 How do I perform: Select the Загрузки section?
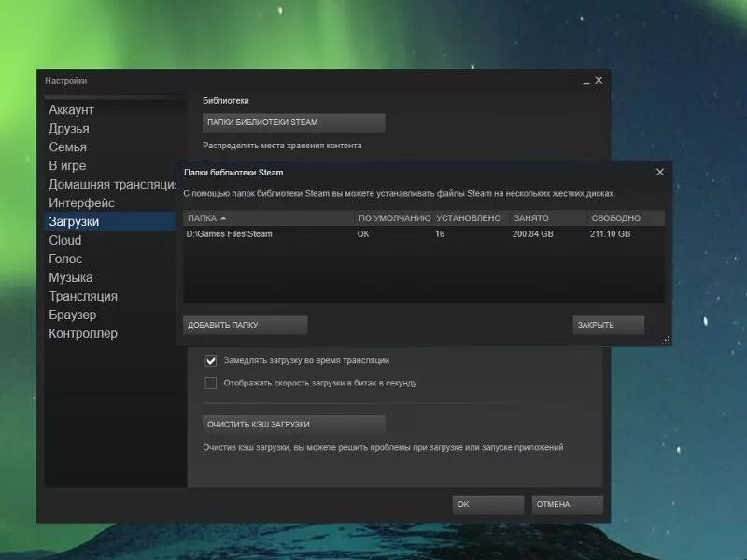(x=110, y=221)
